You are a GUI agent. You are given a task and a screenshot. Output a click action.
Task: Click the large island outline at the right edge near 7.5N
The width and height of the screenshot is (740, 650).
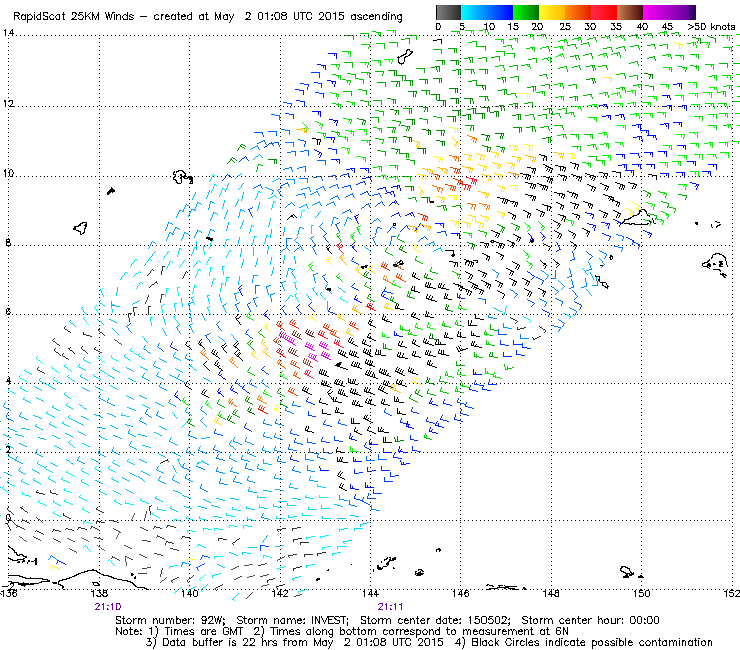tap(716, 265)
